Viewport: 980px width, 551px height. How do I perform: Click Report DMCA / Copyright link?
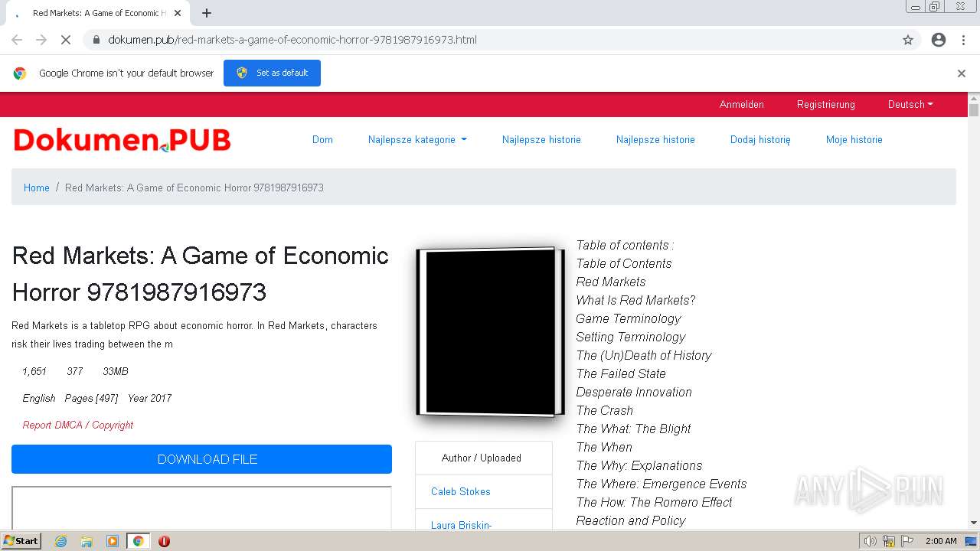78,425
